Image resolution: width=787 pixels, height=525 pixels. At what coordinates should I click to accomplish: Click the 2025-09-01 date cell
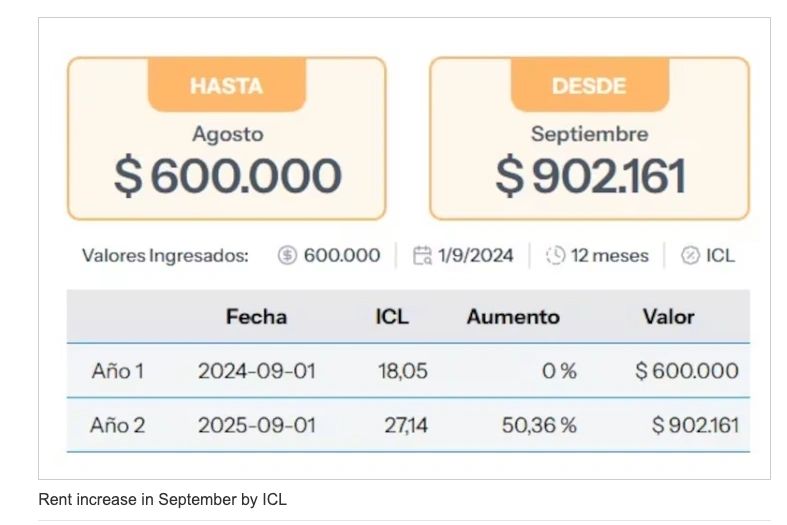coord(256,425)
